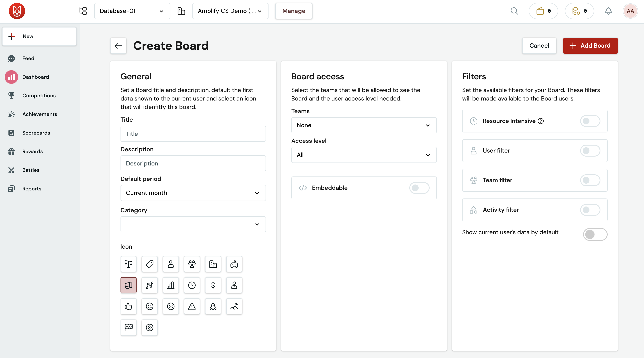The height and width of the screenshot is (358, 644).
Task: Select the scales balance board icon
Action: click(129, 264)
